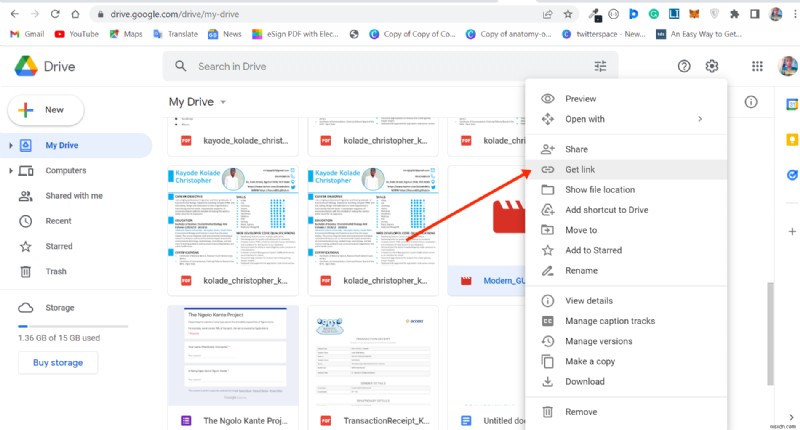800x430 pixels.
Task: Open View details menu entry
Action: (626, 300)
